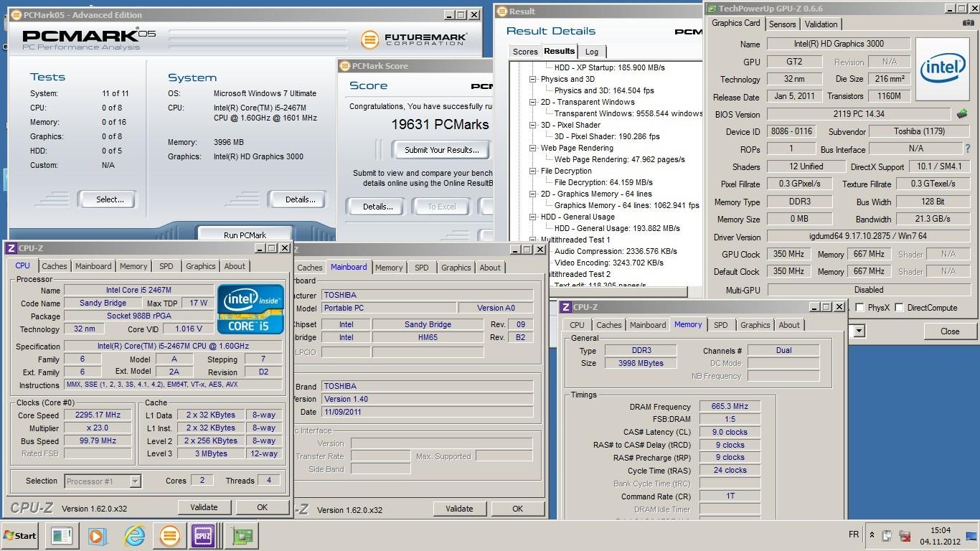The height and width of the screenshot is (551, 980).
Task: Collapse the 2D - Transparent Windows node
Action: tap(533, 102)
